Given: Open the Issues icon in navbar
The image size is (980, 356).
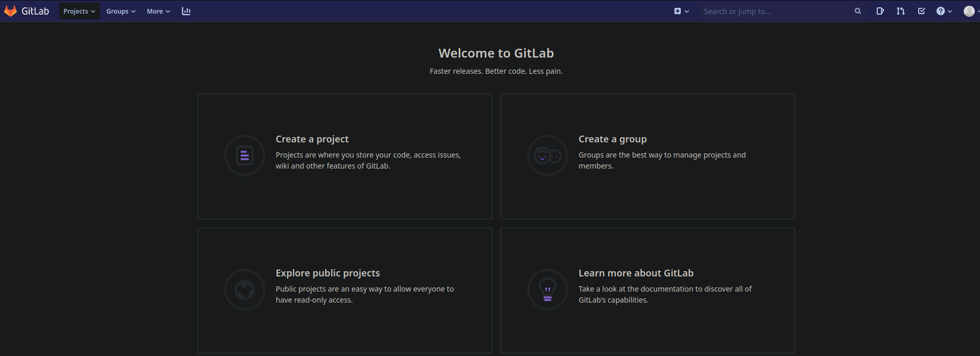Looking at the screenshot, I should [880, 11].
